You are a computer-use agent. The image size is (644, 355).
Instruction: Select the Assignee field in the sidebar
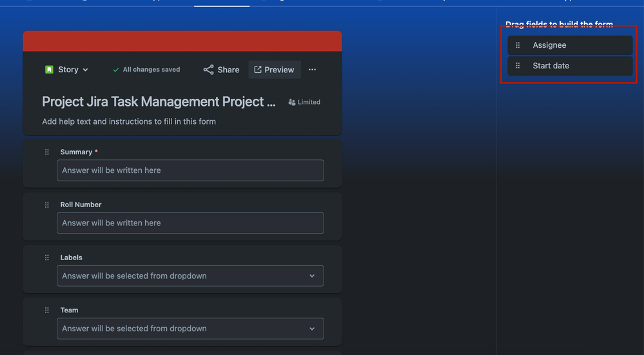570,45
